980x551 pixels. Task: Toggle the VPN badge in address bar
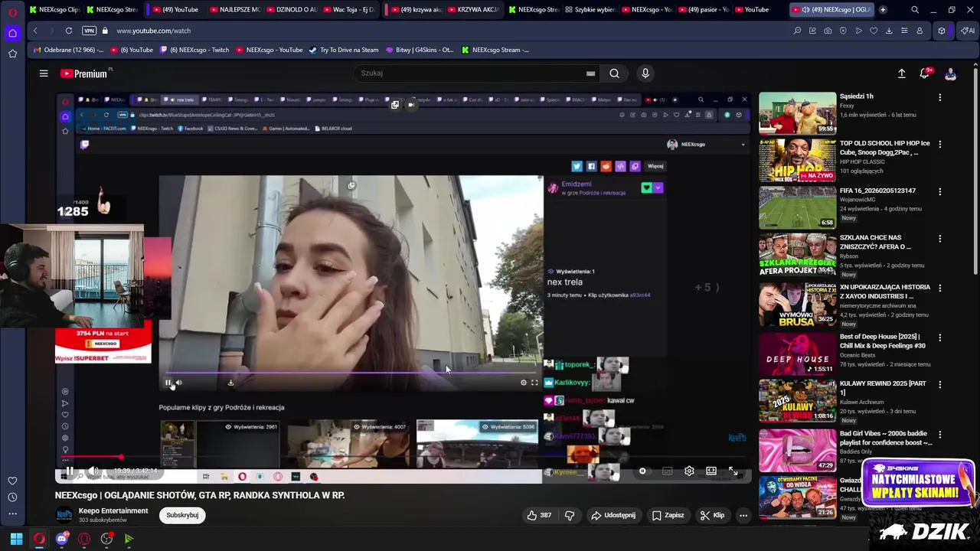pyautogui.click(x=90, y=31)
